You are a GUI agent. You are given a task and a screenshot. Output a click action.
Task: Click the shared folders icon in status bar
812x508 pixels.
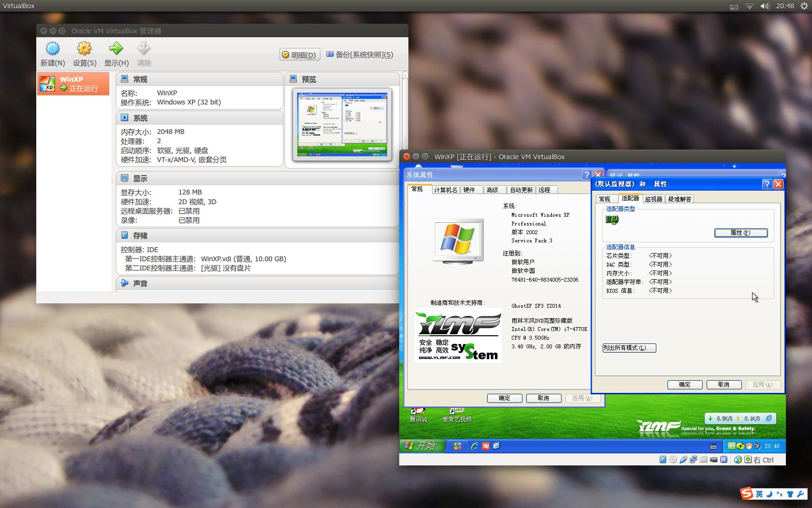tap(704, 460)
